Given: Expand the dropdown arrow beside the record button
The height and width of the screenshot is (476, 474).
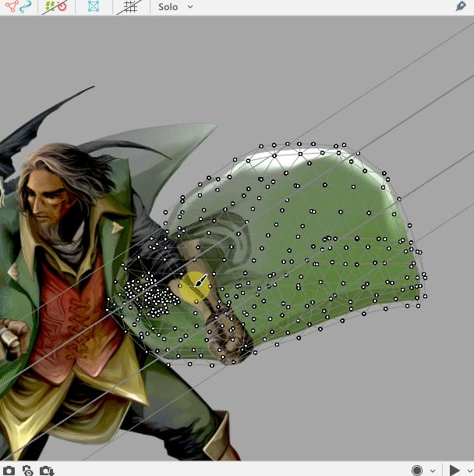Looking at the screenshot, I should [x=433, y=471].
